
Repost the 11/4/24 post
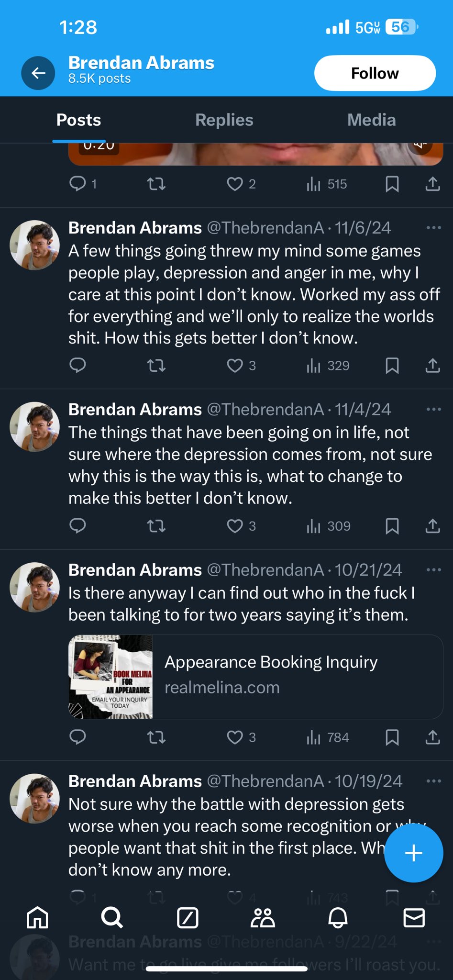tap(156, 526)
